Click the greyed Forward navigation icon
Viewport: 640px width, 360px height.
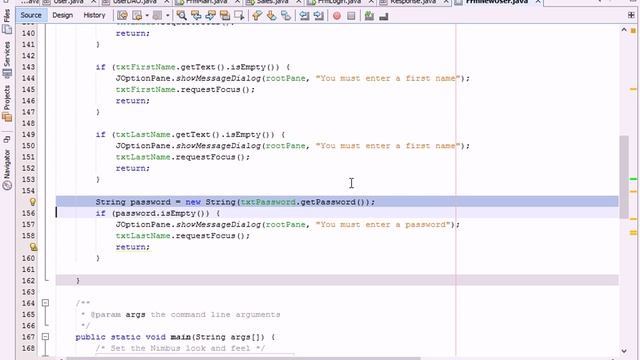coord(157,16)
